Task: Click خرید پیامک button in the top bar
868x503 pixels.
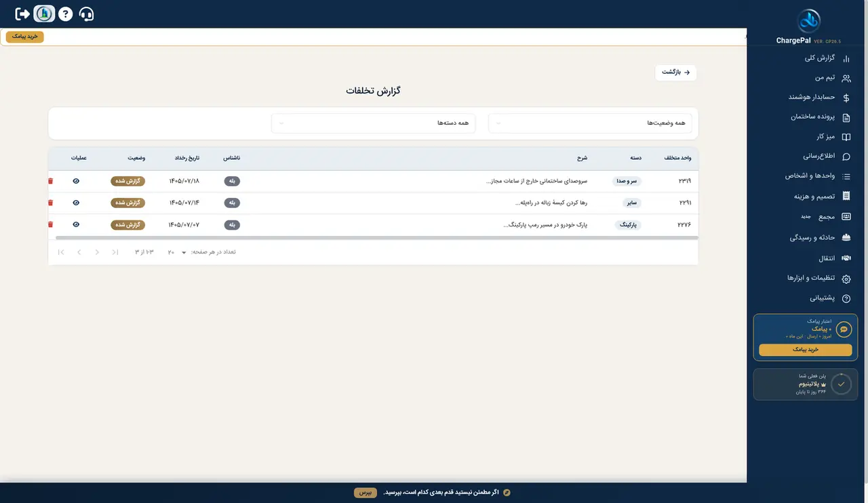Action: pos(25,37)
